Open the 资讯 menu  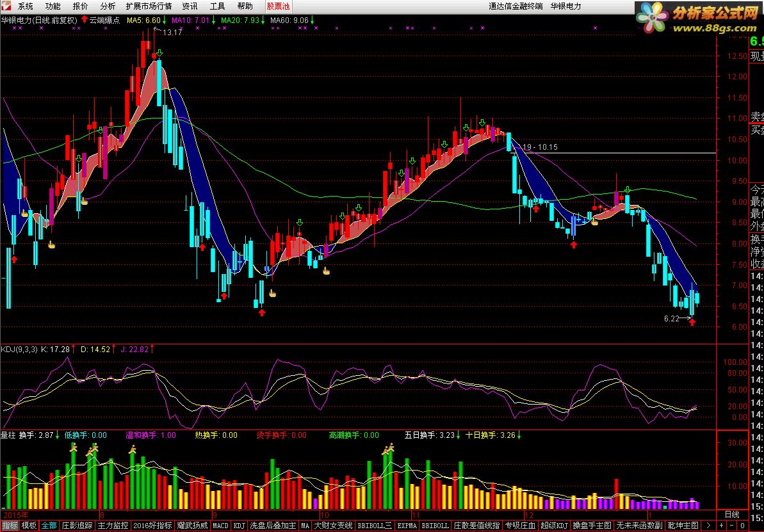(x=190, y=6)
